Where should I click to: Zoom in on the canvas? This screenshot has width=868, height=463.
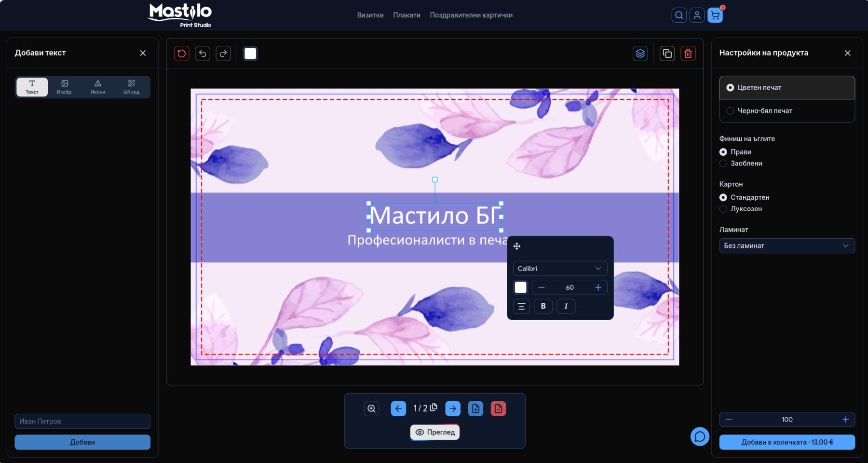371,409
